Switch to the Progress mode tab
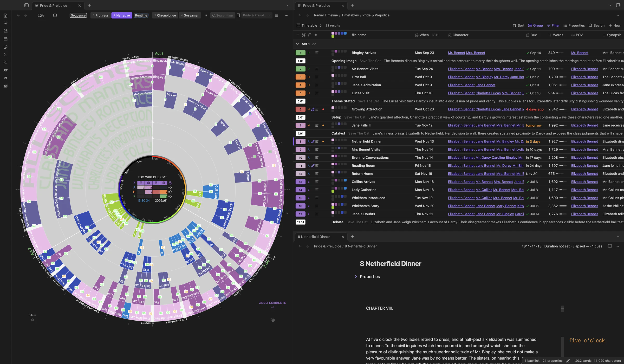The height and width of the screenshot is (364, 624). point(101,15)
